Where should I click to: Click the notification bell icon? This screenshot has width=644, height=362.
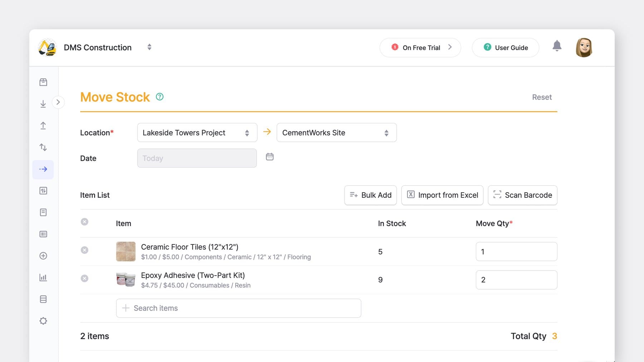tap(557, 46)
